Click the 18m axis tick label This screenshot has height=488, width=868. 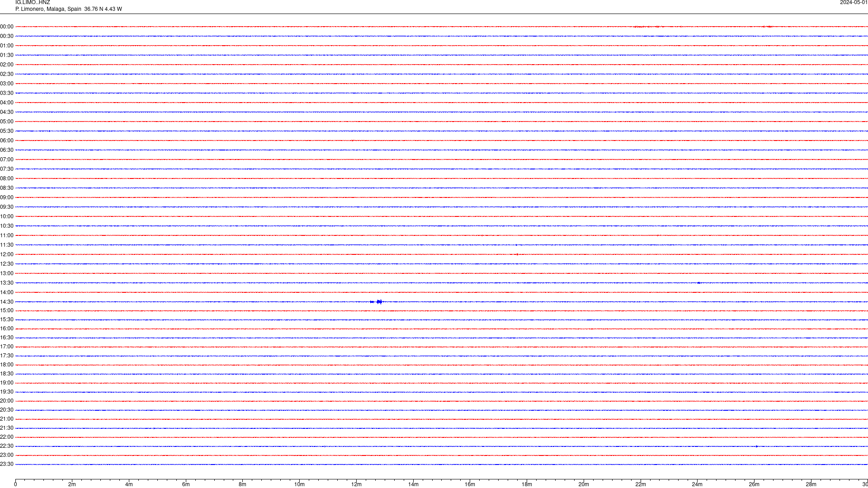(x=527, y=484)
